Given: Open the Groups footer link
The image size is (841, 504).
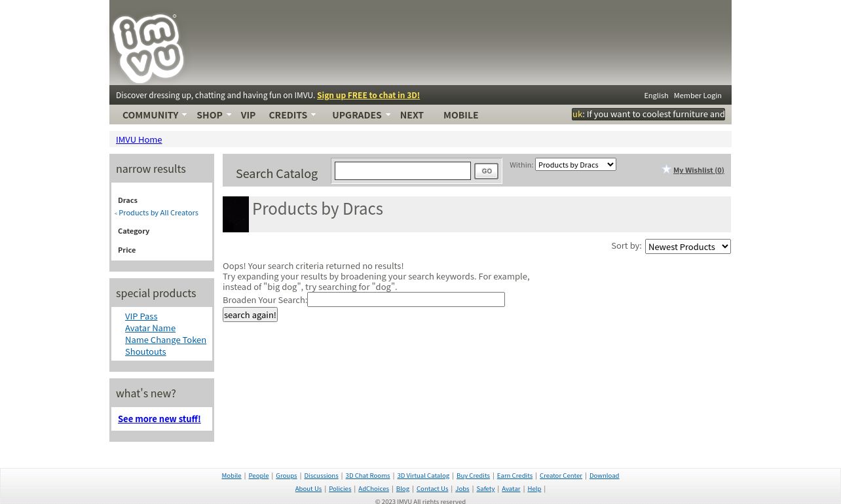Looking at the screenshot, I should click(286, 476).
